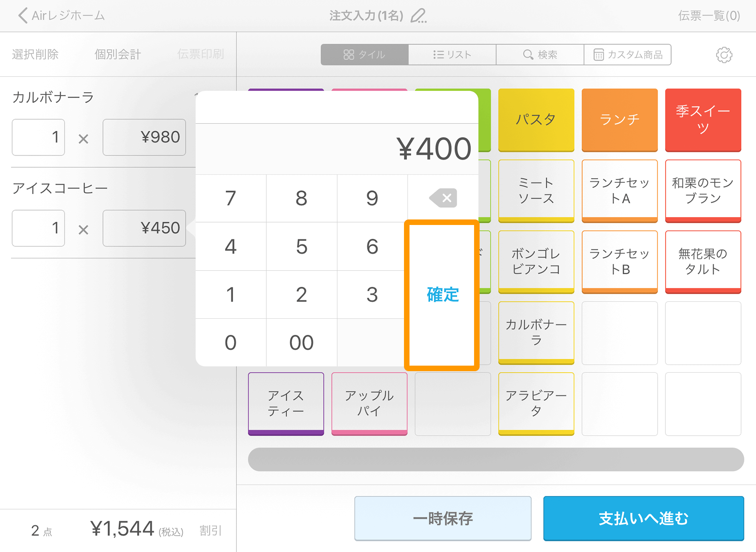Select the ランチ category tile

[x=620, y=120]
